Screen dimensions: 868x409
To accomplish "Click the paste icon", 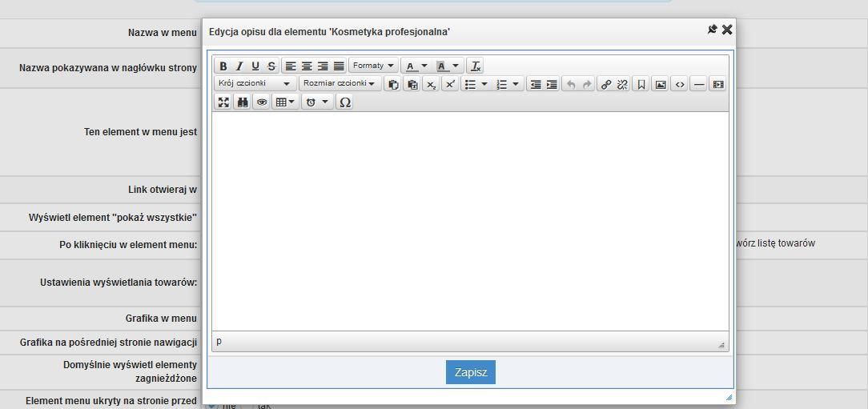I will click(393, 84).
